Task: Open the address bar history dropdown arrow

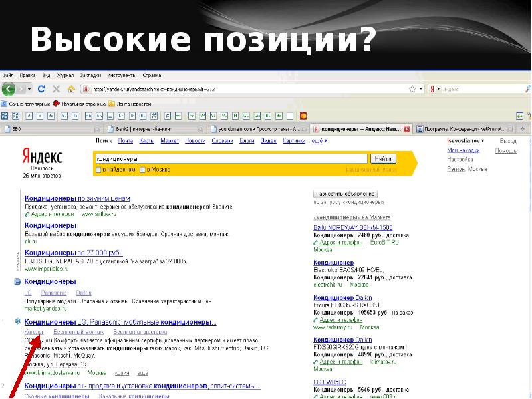Action: (x=420, y=89)
